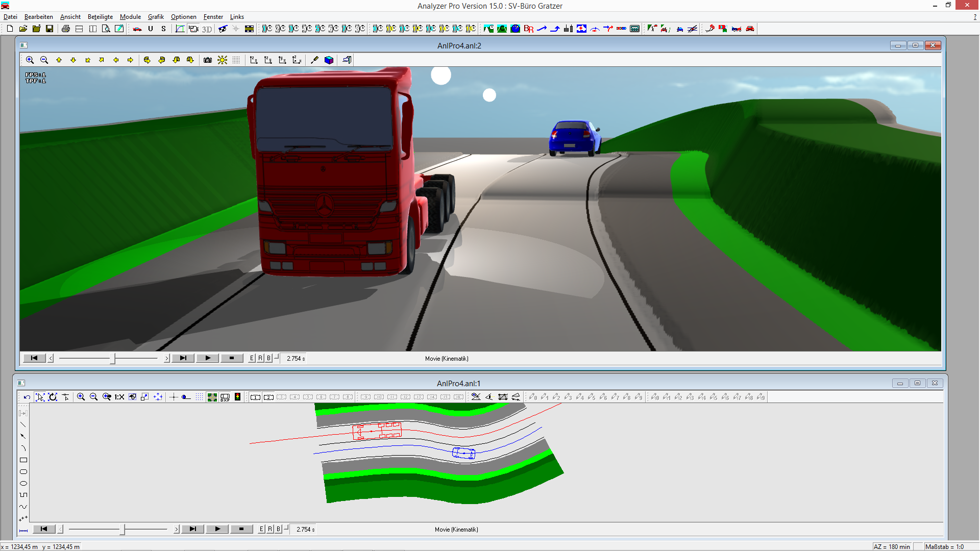The width and height of the screenshot is (980, 551).
Task: Click the BR red letters icon
Action: tap(529, 29)
